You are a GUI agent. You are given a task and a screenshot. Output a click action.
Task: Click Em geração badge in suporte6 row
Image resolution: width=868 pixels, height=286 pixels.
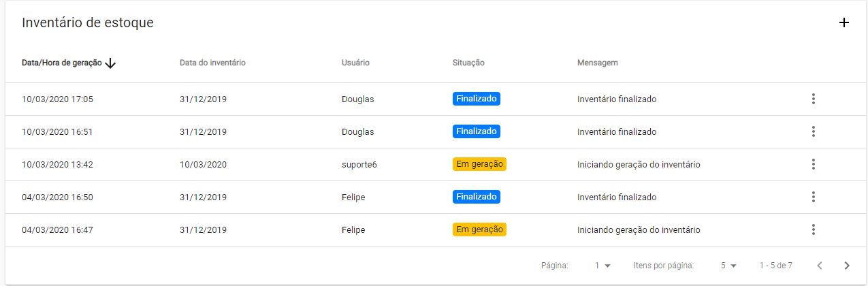[x=479, y=164]
